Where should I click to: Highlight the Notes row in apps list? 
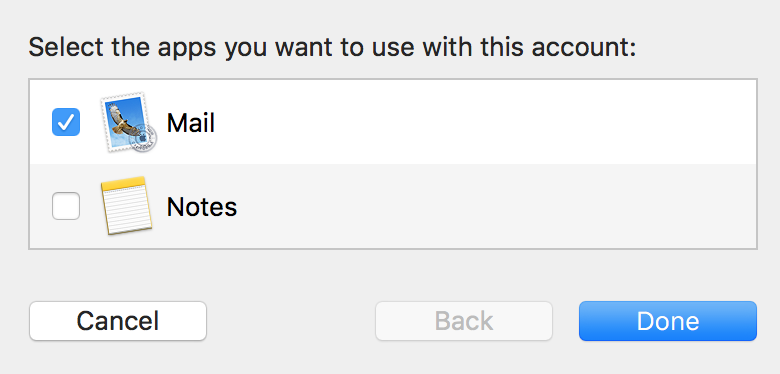(x=393, y=206)
